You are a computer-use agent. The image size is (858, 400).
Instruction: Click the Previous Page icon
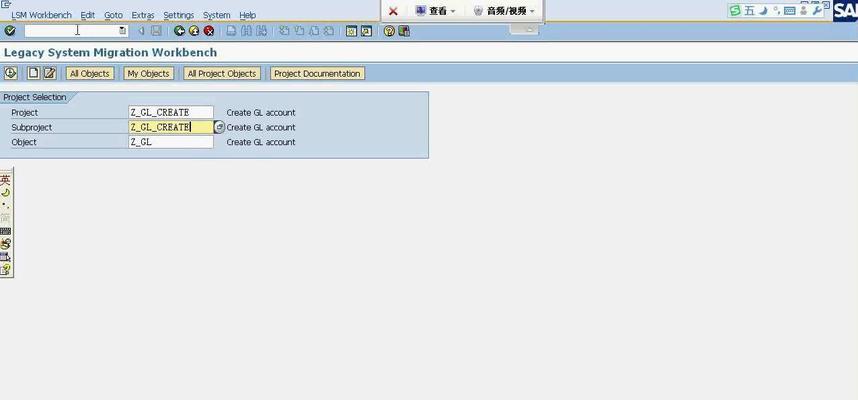pos(299,31)
